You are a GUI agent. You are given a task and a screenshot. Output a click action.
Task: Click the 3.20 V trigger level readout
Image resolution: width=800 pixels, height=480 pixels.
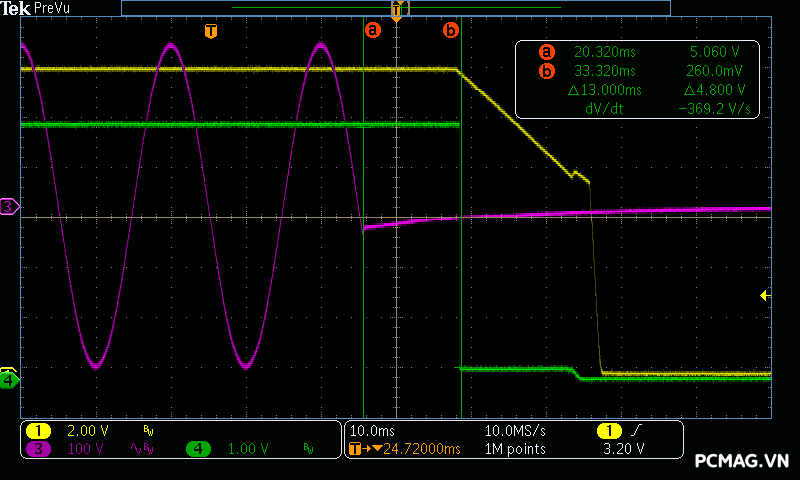[625, 449]
